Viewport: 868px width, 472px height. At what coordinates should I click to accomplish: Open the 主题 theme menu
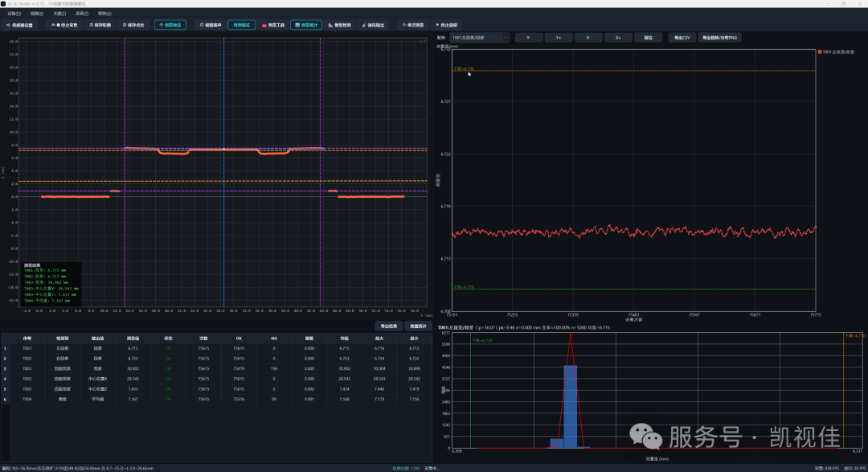point(59,14)
